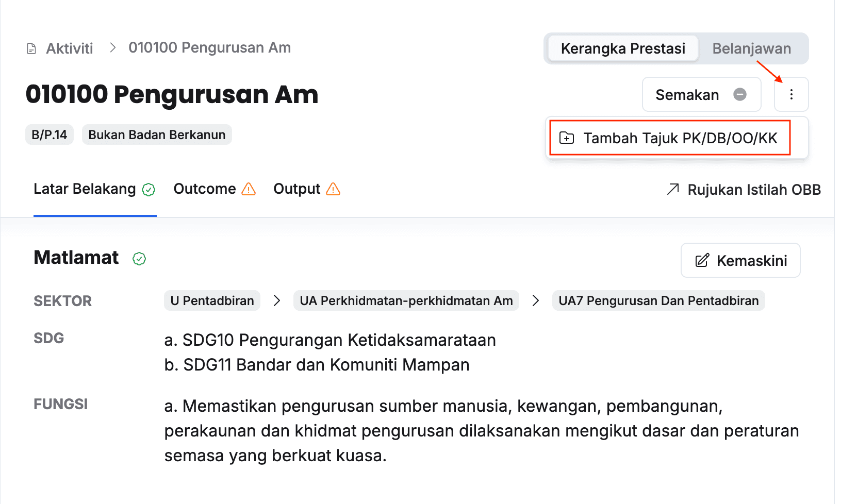The height and width of the screenshot is (504, 857).
Task: Go to Aktiviti in the breadcrumb
Action: click(70, 48)
